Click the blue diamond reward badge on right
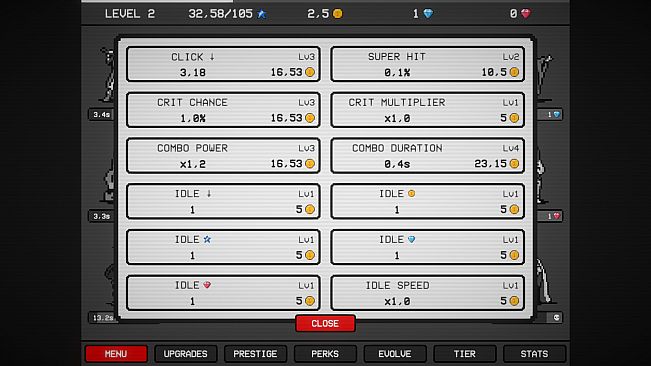Viewport: 651px width, 366px height. [550, 114]
